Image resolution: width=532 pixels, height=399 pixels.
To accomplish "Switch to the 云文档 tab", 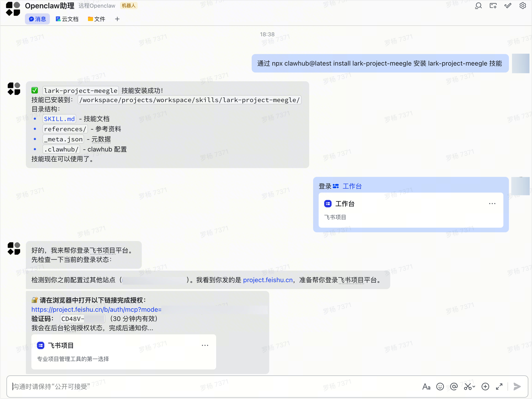I will pos(67,19).
